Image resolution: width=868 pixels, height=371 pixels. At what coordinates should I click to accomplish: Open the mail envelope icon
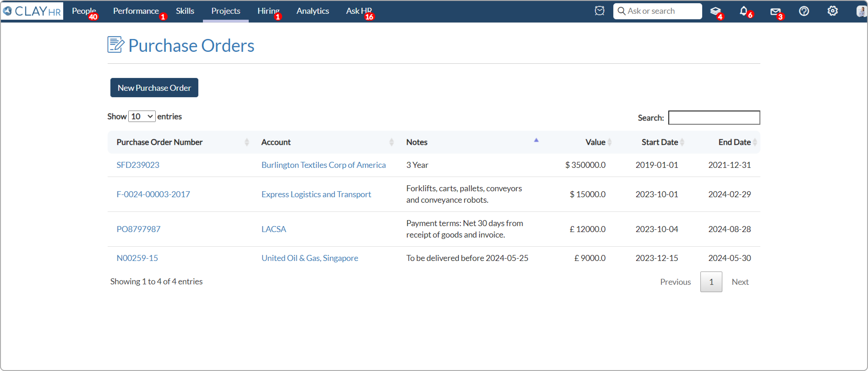(x=775, y=12)
